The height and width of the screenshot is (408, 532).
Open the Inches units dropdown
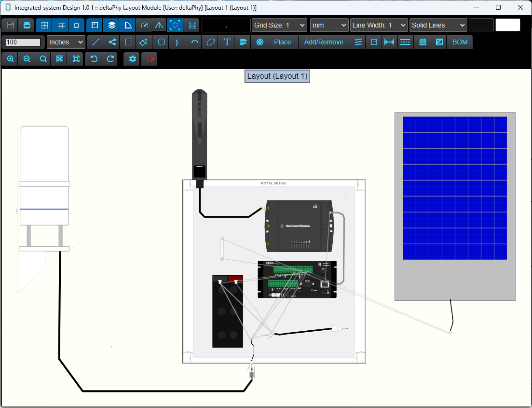tap(66, 42)
